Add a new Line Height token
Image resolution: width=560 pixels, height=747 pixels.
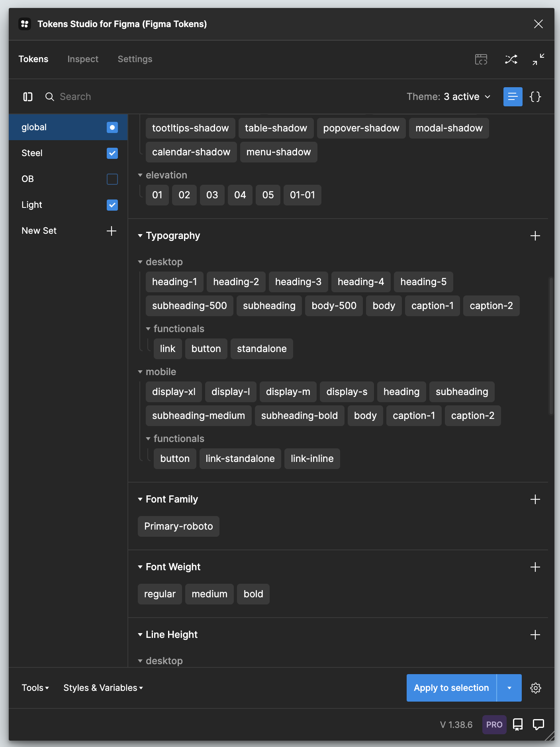tap(535, 635)
